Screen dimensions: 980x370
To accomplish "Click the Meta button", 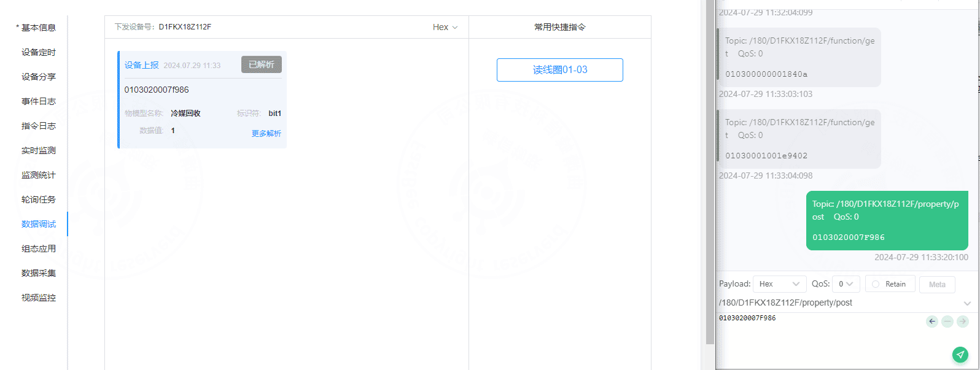I will coord(937,284).
